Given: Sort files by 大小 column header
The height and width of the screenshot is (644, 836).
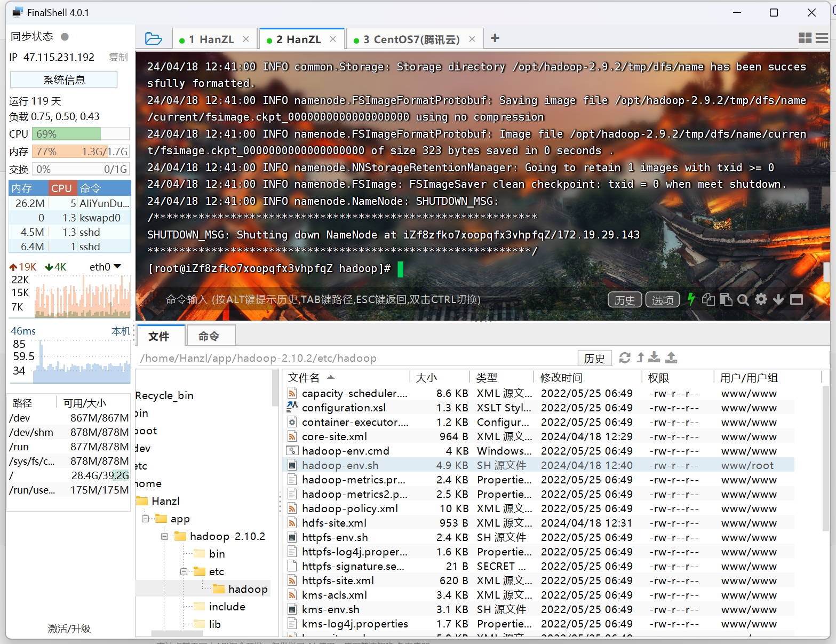Looking at the screenshot, I should (x=440, y=378).
